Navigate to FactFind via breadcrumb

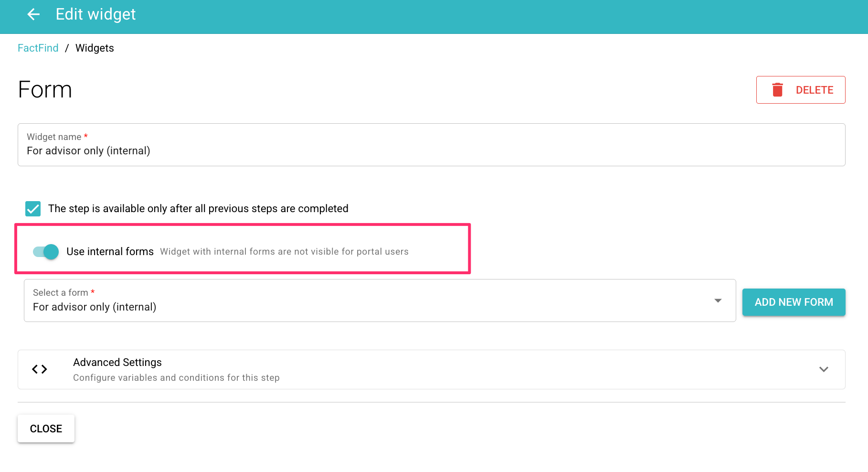click(38, 48)
